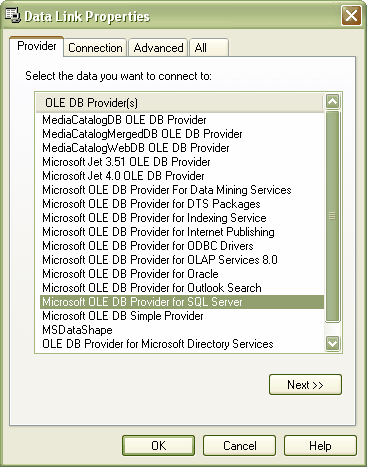The height and width of the screenshot is (467, 367).
Task: Switch to the Provider tab
Action: [x=37, y=46]
